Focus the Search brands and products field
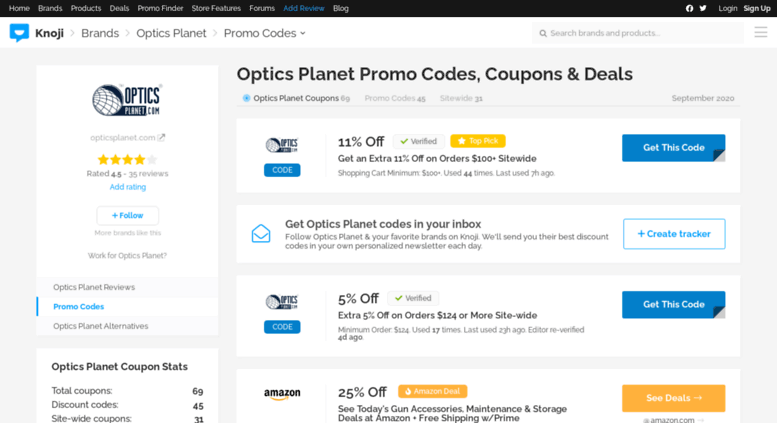 [x=638, y=33]
